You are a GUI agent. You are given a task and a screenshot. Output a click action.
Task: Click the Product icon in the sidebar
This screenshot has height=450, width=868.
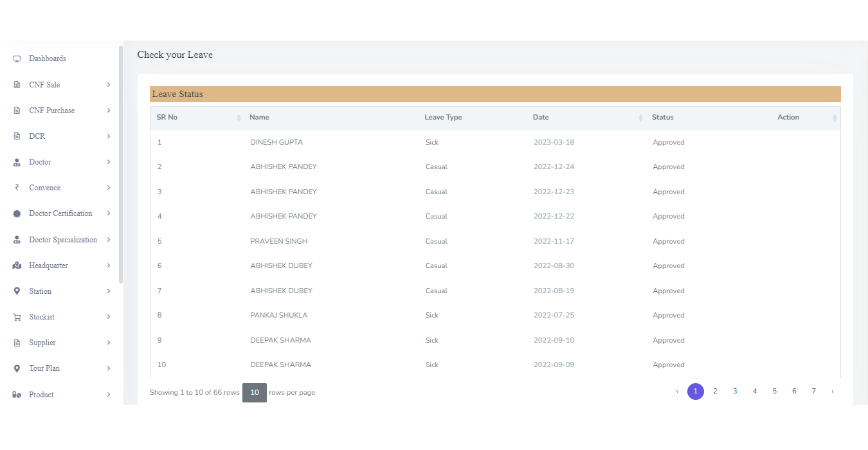(15, 394)
